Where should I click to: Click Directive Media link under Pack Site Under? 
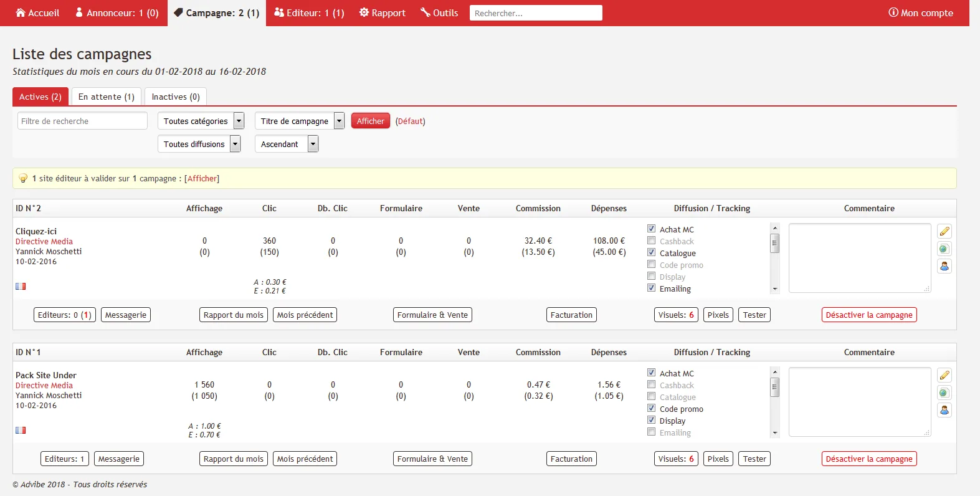(x=44, y=385)
